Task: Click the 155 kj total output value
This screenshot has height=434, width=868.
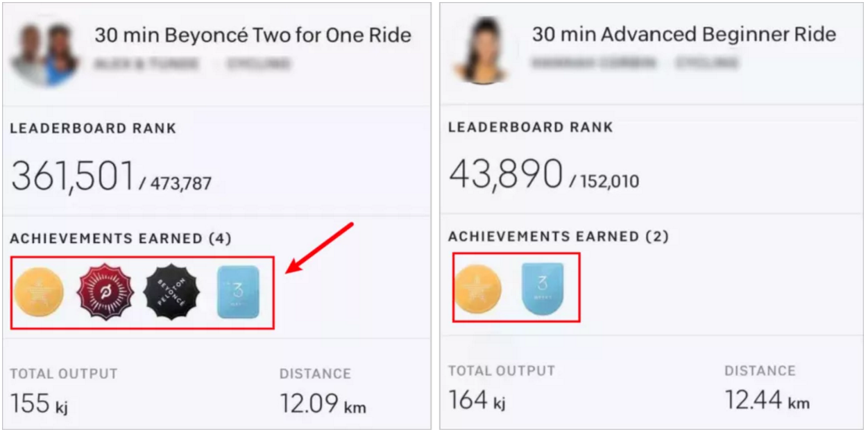Action: (39, 404)
